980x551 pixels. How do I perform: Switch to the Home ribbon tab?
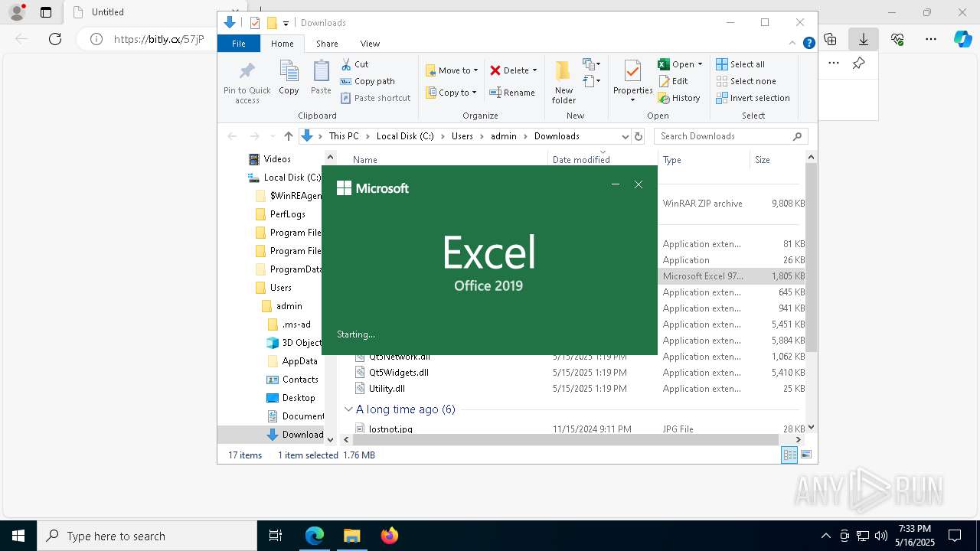pyautogui.click(x=282, y=44)
